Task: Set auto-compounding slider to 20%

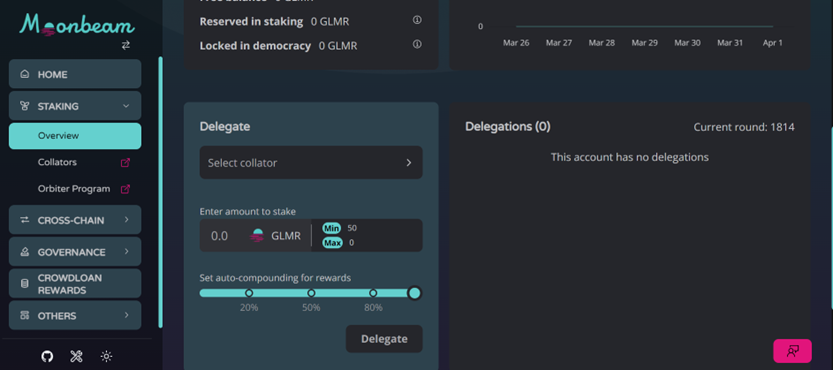Action: (x=249, y=293)
